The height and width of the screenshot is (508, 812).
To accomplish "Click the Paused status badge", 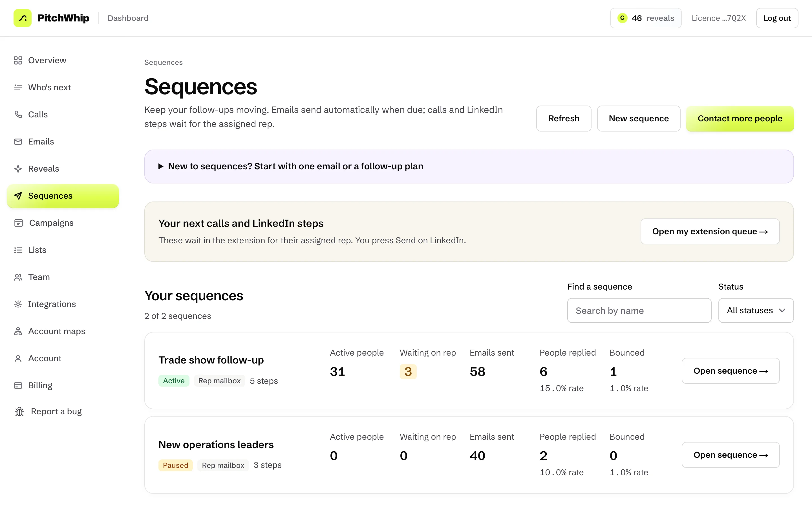I will coord(175,465).
